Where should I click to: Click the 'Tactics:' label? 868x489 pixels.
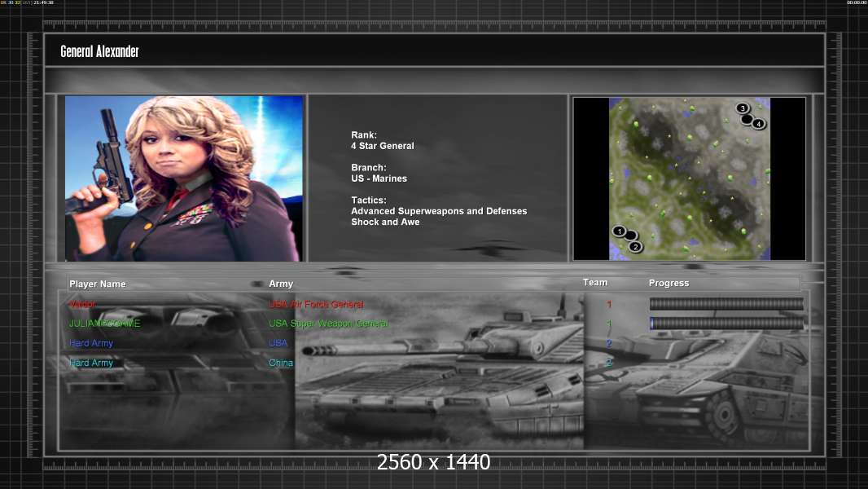(369, 200)
